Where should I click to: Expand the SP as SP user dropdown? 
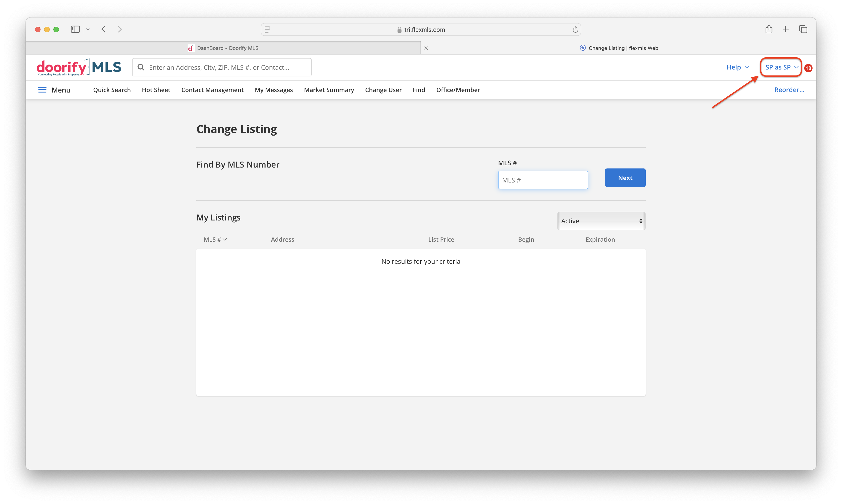click(x=781, y=67)
